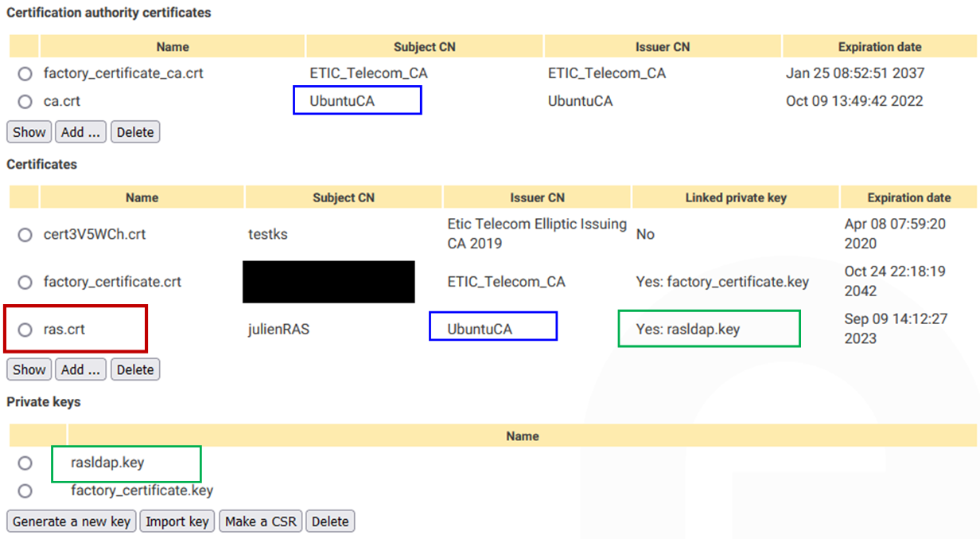The height and width of the screenshot is (539, 980).
Task: Delete the selected CA certificate
Action: pyautogui.click(x=135, y=132)
